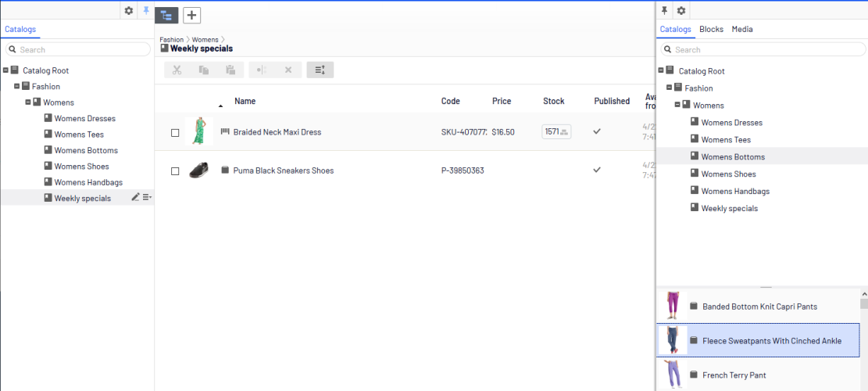868x391 pixels.
Task: Click the Copy toolbar icon
Action: point(204,70)
